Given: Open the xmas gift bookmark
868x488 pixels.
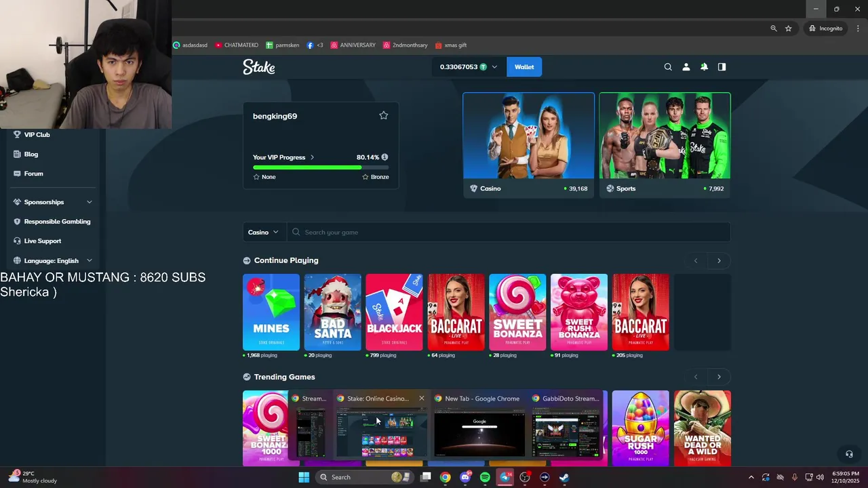Looking at the screenshot, I should pos(450,45).
